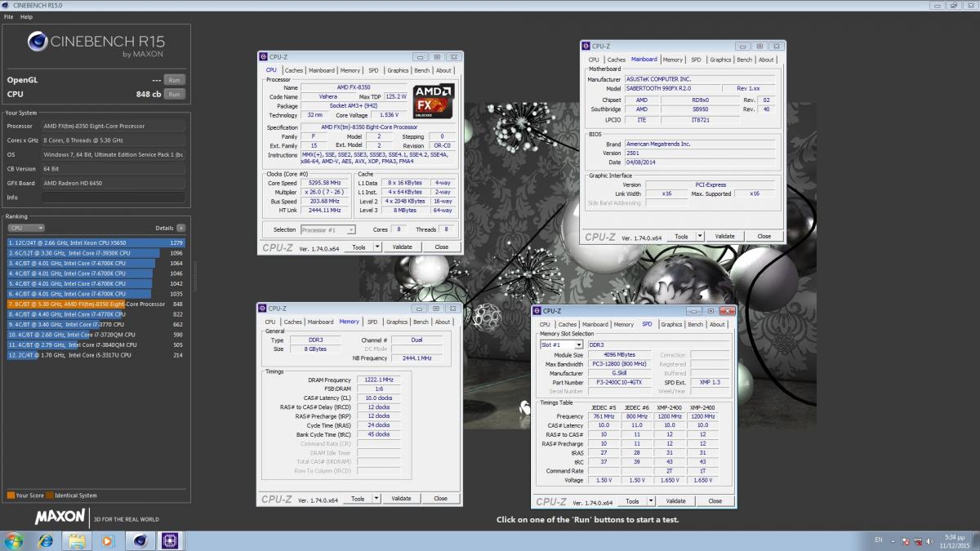
Task: Open the disabled Processor #1 selection dropdown
Action: coord(328,230)
